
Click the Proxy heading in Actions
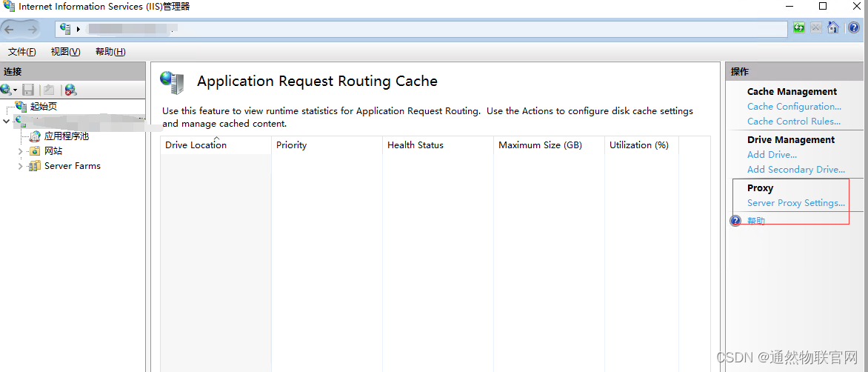pyautogui.click(x=760, y=187)
